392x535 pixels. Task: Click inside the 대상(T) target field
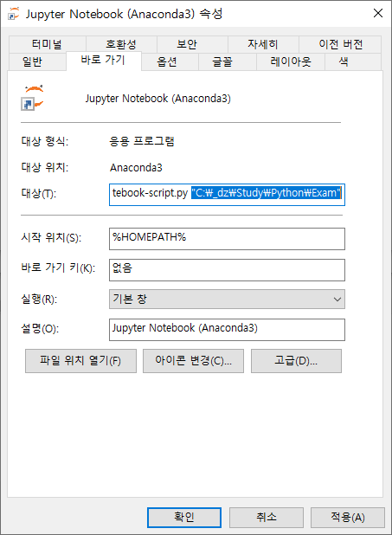click(x=227, y=195)
